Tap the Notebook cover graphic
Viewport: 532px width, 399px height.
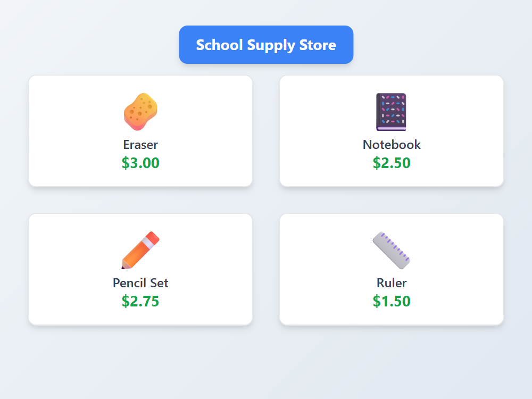[x=392, y=111]
